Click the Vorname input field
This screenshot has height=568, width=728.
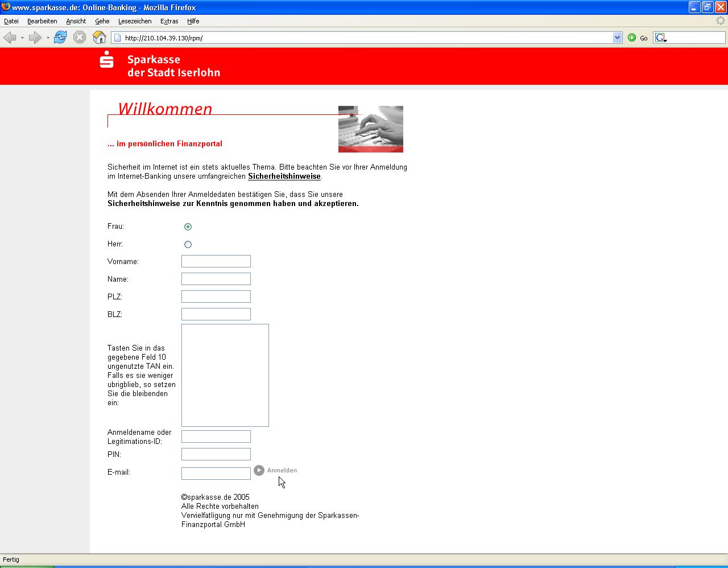click(x=216, y=261)
